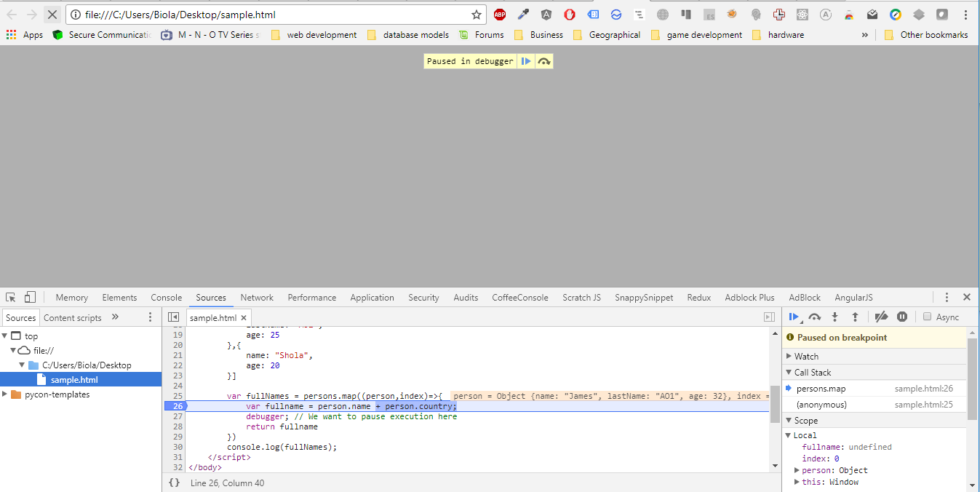The width and height of the screenshot is (980, 492).
Task: Deactivate breakpoints icon
Action: (x=880, y=317)
